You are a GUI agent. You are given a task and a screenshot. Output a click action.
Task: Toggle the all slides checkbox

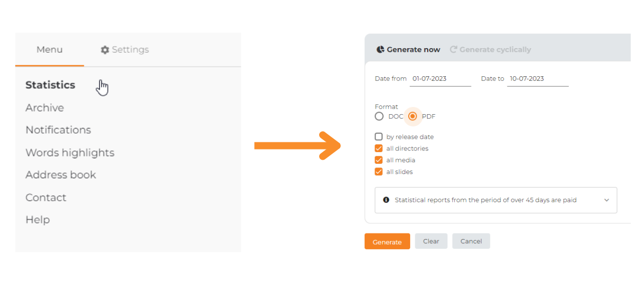(379, 172)
